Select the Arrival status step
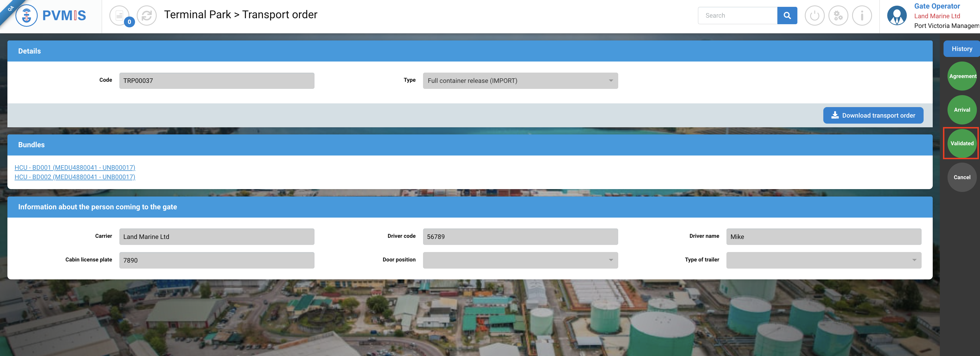The image size is (980, 356). [x=962, y=110]
